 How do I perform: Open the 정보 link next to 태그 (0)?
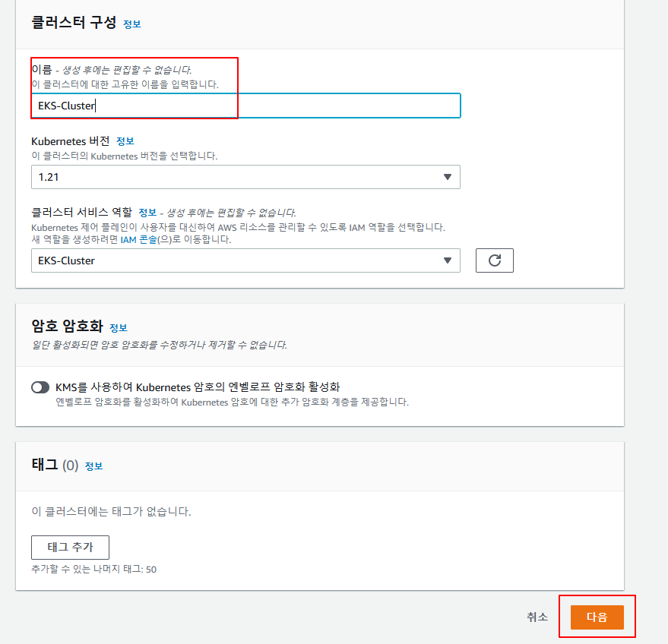pyautogui.click(x=93, y=466)
